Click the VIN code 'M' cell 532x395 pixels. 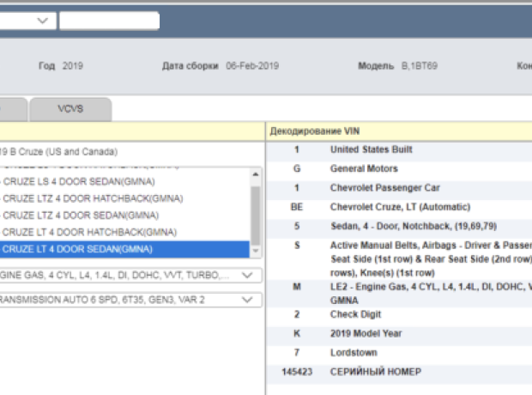(297, 287)
